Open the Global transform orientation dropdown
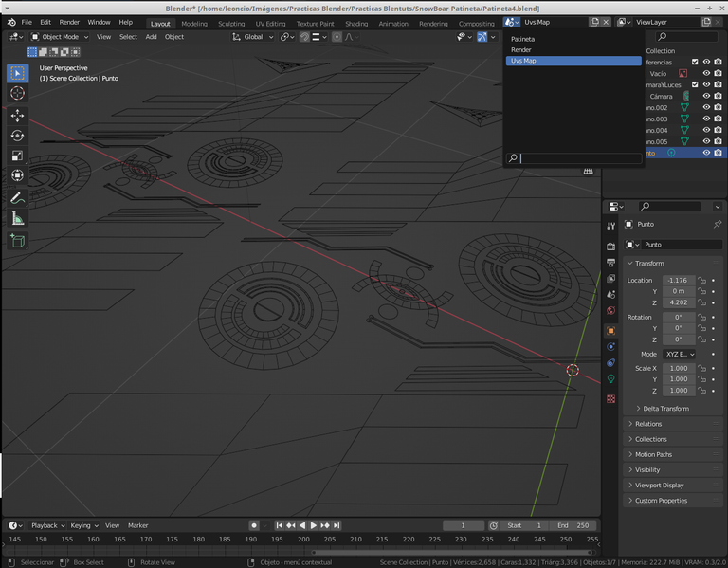 coord(253,37)
